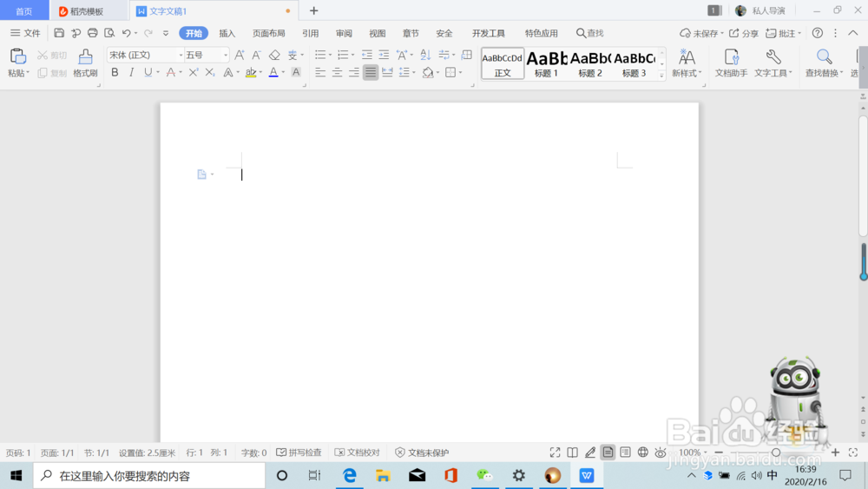Decrease font size with the smaller A icon
Image resolution: width=868 pixels, height=489 pixels.
(x=256, y=55)
